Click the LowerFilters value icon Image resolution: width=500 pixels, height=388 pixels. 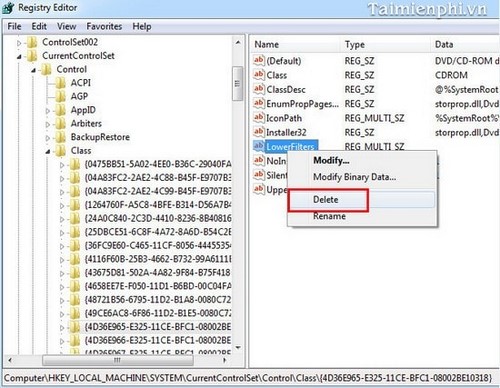pos(259,146)
